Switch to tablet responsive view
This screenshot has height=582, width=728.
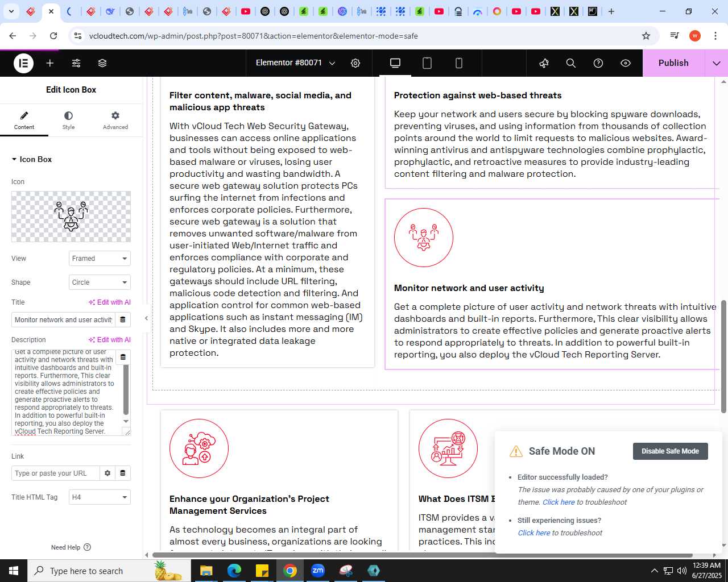coord(427,63)
